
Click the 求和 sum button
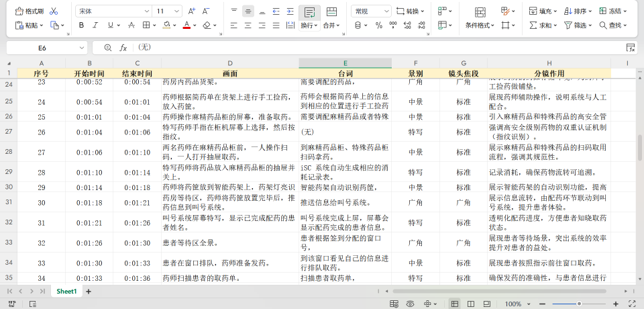(x=543, y=26)
